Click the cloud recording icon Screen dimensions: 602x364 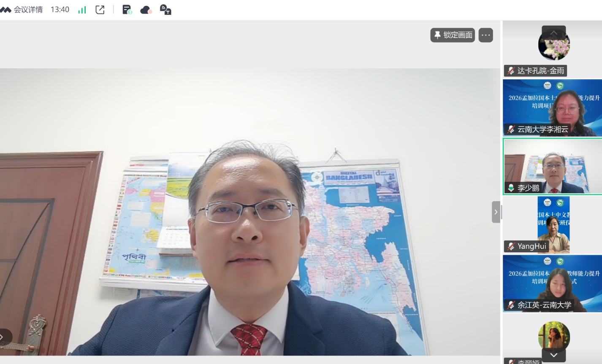[x=146, y=10]
